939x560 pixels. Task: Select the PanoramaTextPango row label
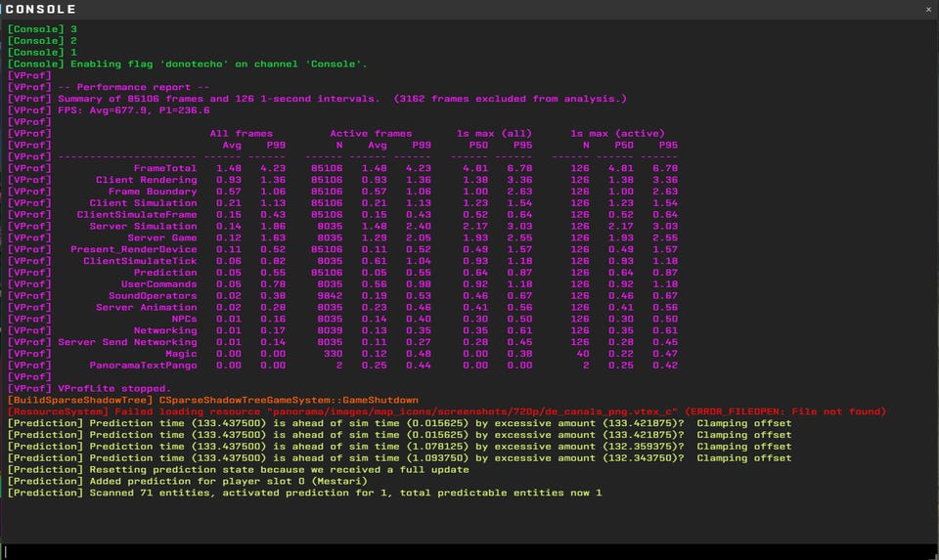pyautogui.click(x=143, y=366)
